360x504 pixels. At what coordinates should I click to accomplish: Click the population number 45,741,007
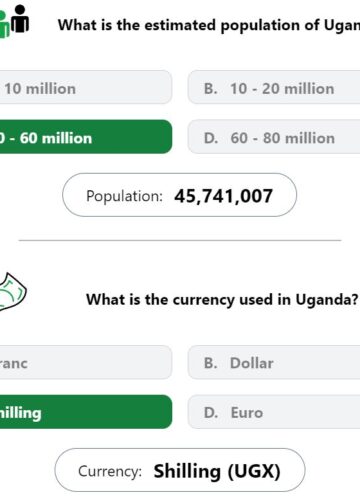(224, 196)
